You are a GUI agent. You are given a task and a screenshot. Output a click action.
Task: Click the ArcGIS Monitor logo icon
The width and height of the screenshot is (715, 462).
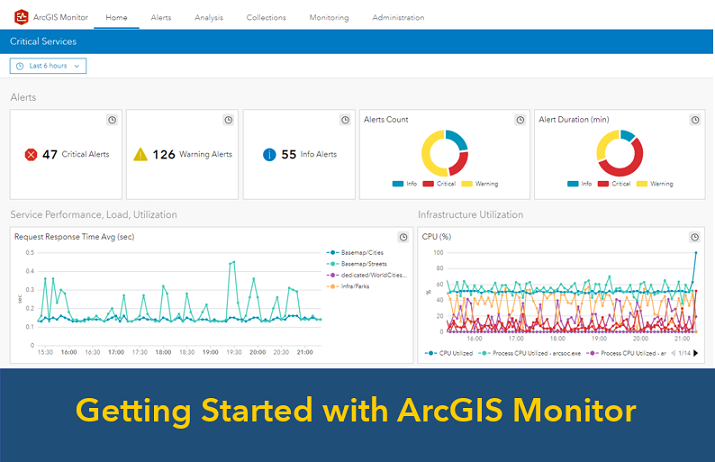pos(21,17)
